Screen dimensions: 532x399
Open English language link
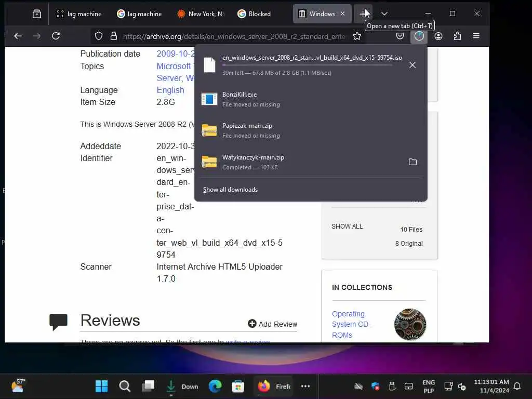coord(170,90)
